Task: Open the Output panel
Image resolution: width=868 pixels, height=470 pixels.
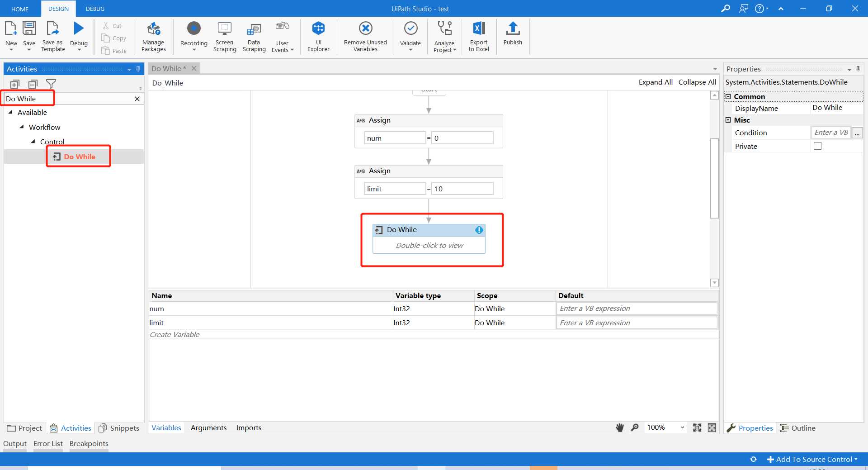Action: tap(15, 443)
